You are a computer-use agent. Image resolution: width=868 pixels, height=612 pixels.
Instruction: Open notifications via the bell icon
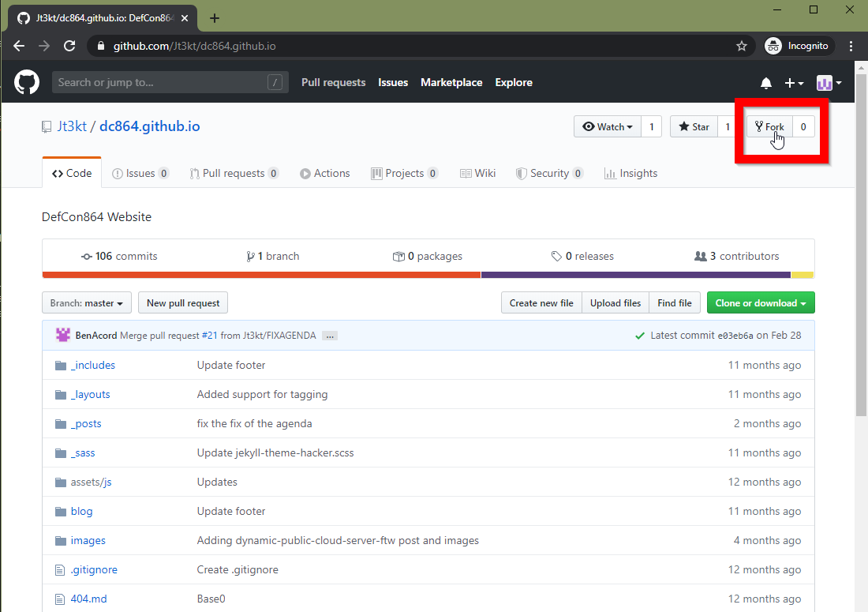(x=765, y=82)
